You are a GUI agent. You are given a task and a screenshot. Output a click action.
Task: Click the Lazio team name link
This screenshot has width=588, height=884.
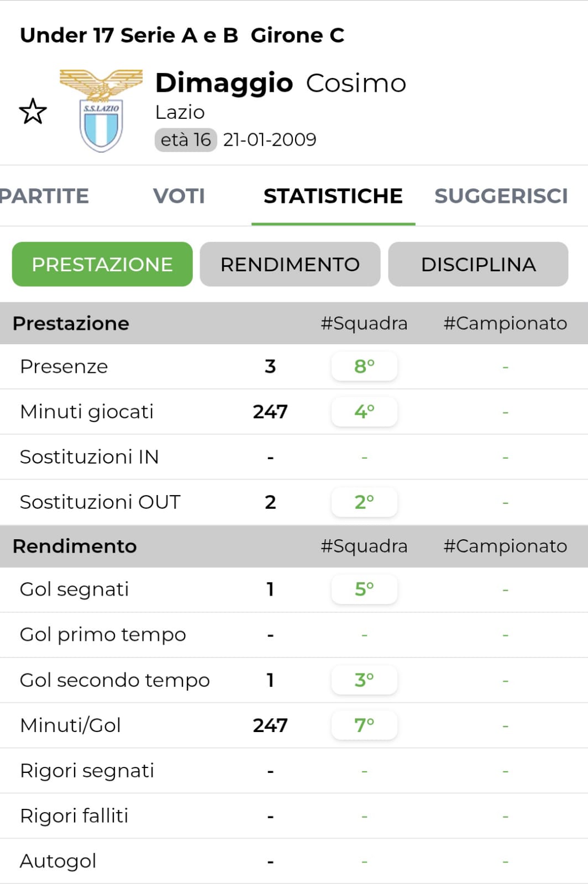[x=180, y=112]
